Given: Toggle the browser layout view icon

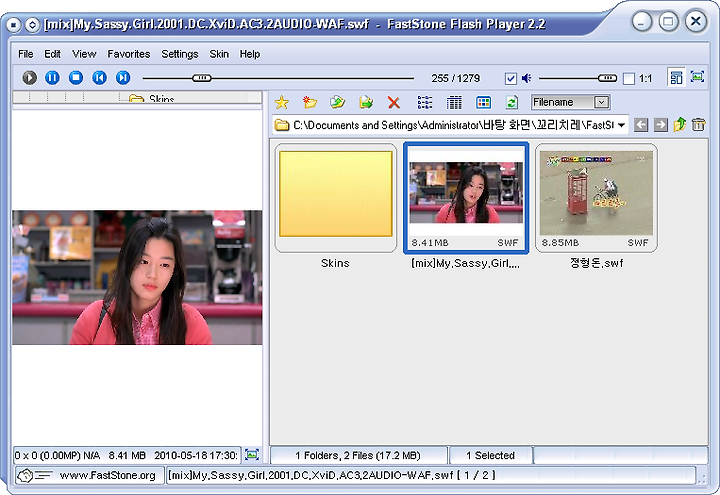Looking at the screenshot, I should pos(676,77).
